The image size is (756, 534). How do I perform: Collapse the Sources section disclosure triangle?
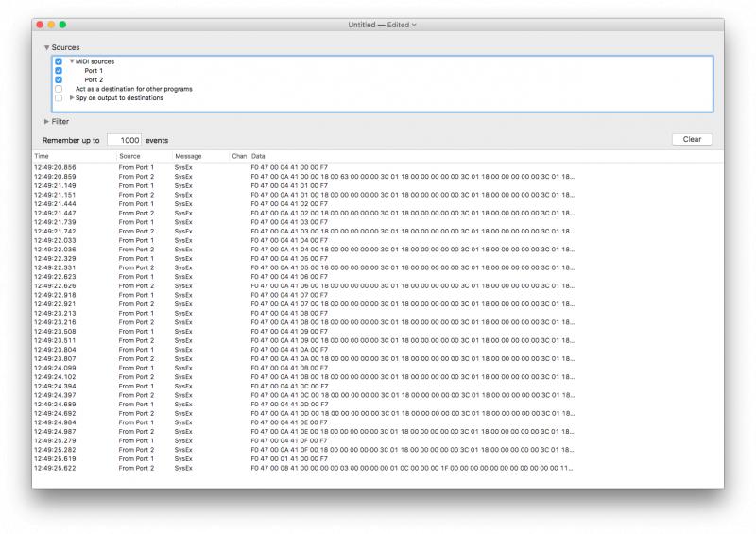point(46,48)
